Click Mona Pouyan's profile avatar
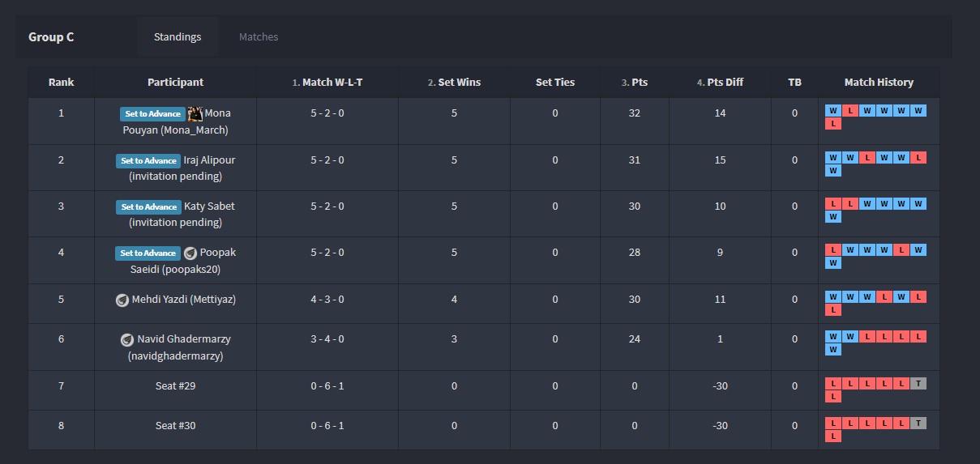 click(195, 113)
